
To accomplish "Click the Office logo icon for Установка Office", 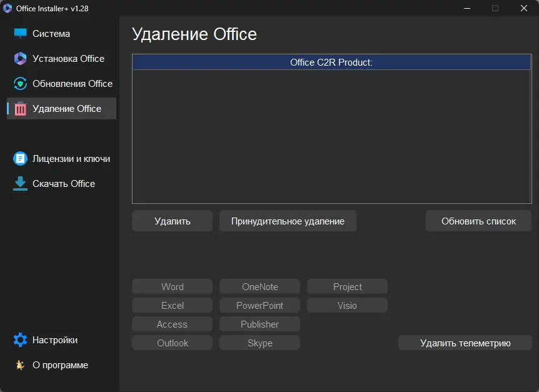I will click(x=21, y=59).
